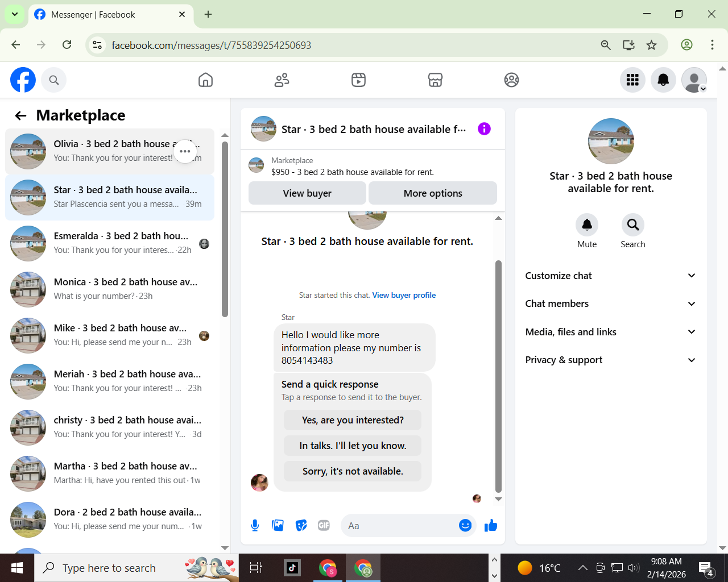Open the Facebook logo home

[x=23, y=80]
